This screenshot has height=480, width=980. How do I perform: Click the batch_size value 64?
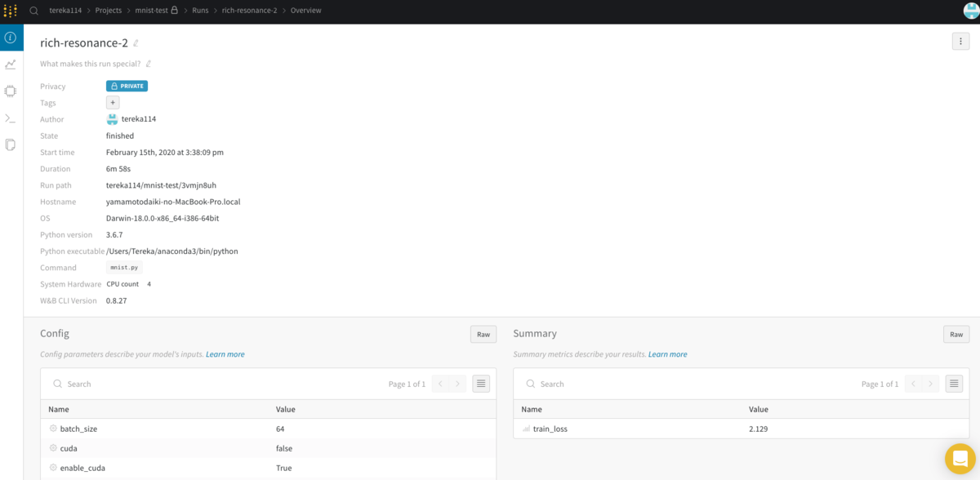pos(280,429)
